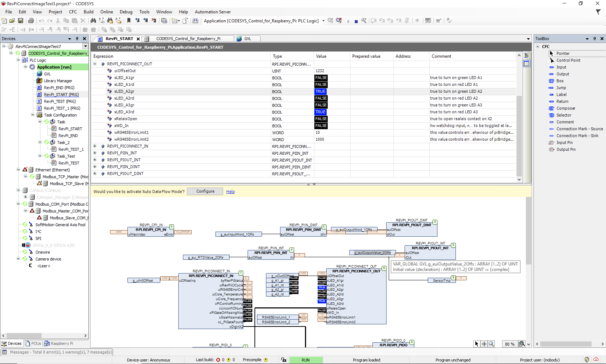
Task: Select RevPi_TEST (PRG) in the device tree
Action: [60, 101]
